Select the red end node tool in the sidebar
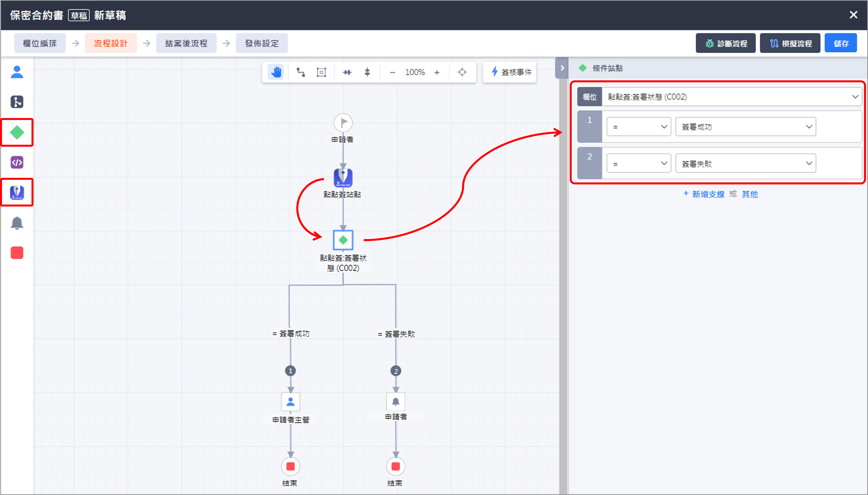 [x=17, y=253]
